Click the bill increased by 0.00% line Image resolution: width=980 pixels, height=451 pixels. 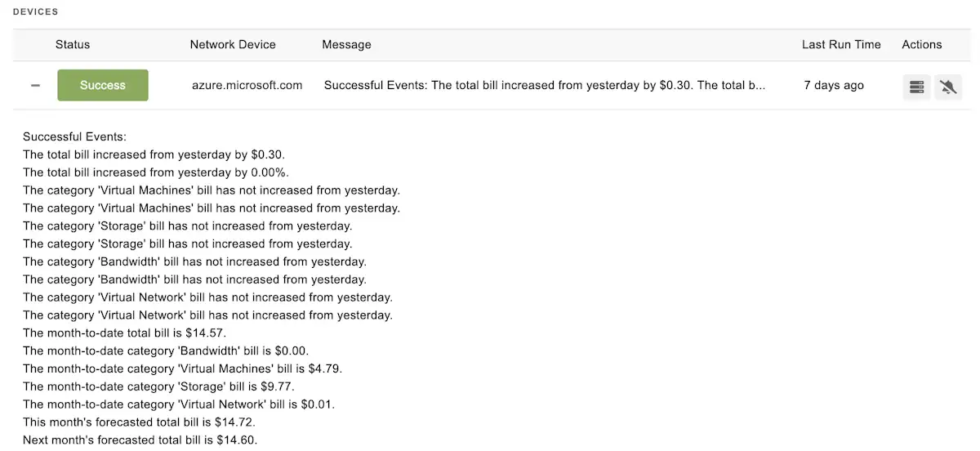155,172
